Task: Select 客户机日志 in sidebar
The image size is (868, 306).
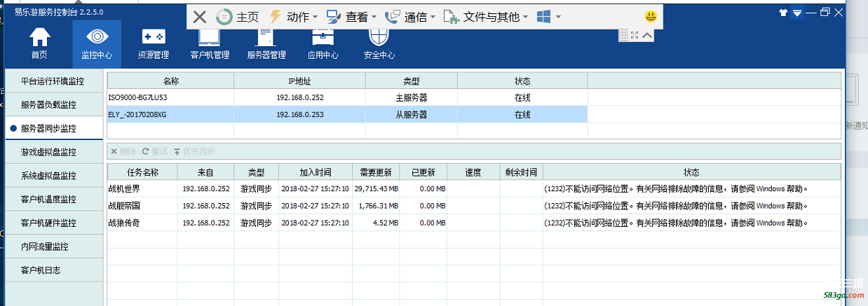Action: pos(53,270)
